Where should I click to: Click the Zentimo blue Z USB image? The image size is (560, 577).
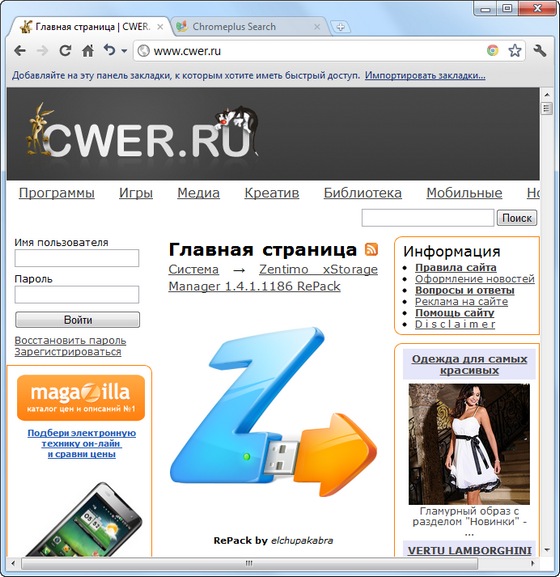click(273, 411)
